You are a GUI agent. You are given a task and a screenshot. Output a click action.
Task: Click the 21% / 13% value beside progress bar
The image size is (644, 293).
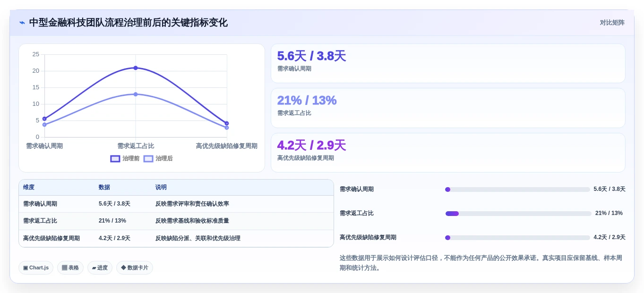pos(609,214)
